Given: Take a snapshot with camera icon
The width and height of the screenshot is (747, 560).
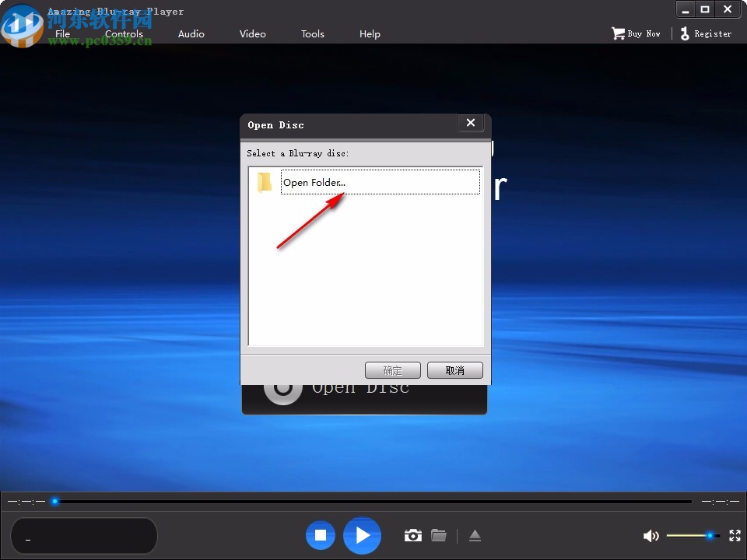Looking at the screenshot, I should click(413, 535).
